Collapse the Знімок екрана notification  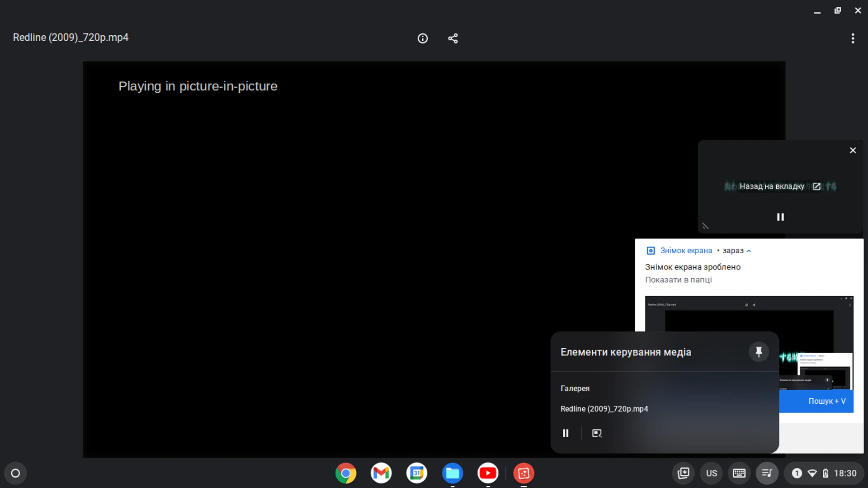click(x=749, y=251)
